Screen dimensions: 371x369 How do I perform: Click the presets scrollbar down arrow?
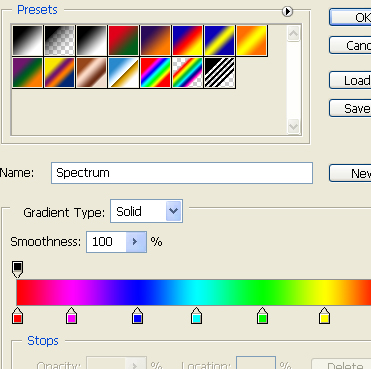coord(294,127)
